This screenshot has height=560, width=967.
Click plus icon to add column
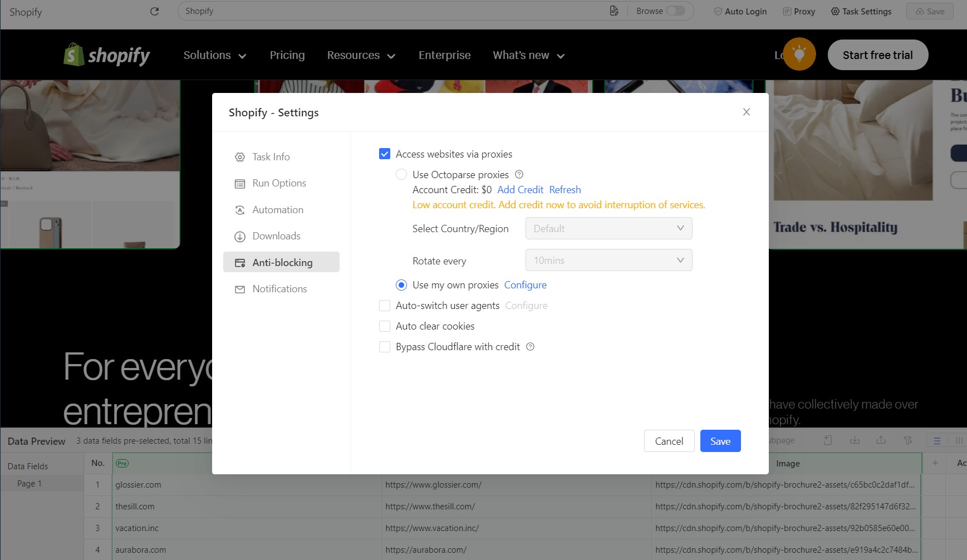pyautogui.click(x=935, y=463)
